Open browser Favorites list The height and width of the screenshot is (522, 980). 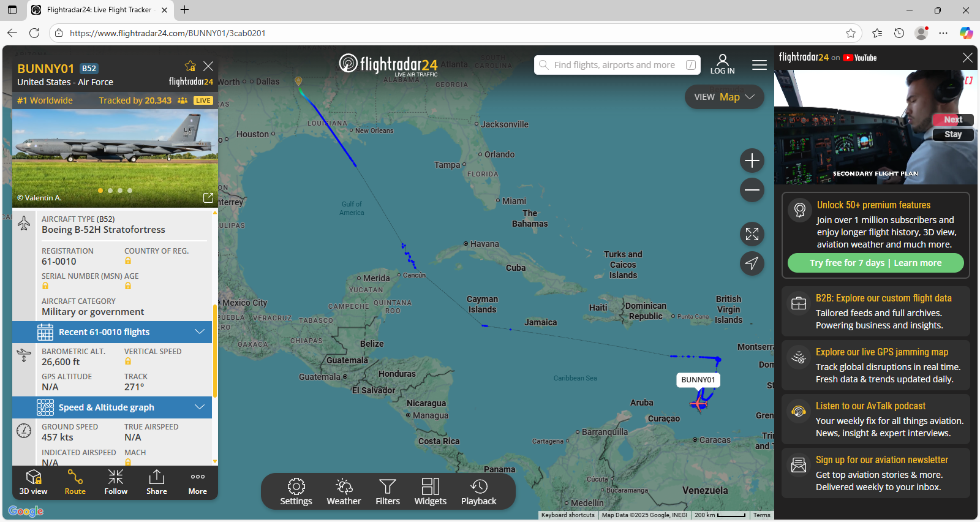pyautogui.click(x=877, y=33)
